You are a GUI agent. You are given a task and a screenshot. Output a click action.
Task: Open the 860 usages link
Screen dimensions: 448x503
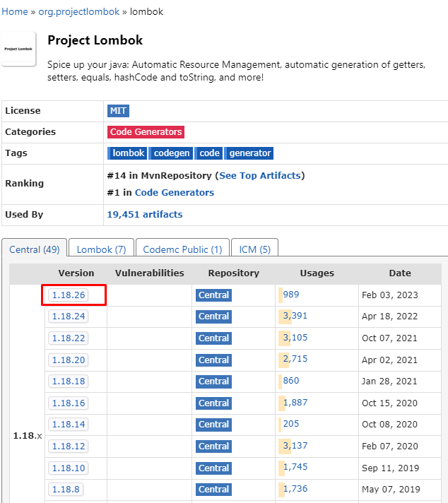[290, 381]
